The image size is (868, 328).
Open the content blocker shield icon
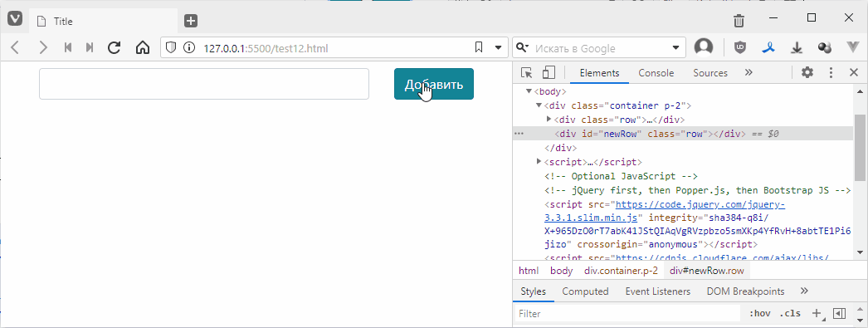point(171,48)
